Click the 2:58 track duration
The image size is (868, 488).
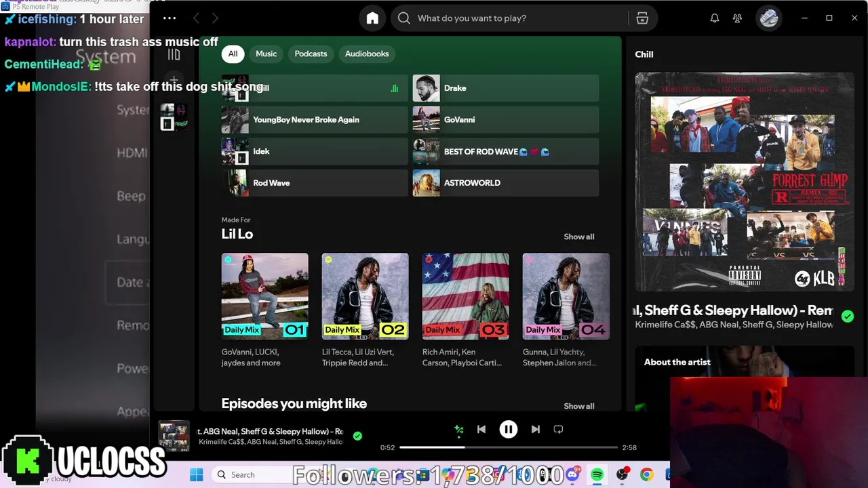pos(629,447)
